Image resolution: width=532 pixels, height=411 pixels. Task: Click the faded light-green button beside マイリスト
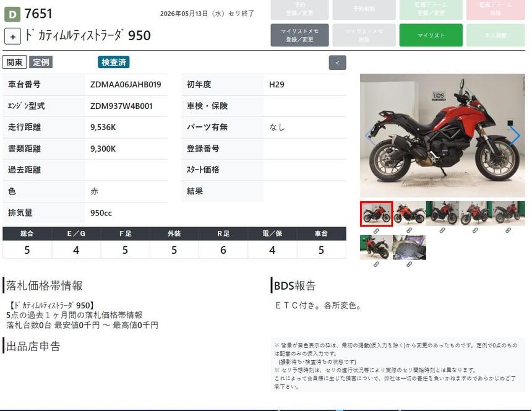tap(496, 35)
